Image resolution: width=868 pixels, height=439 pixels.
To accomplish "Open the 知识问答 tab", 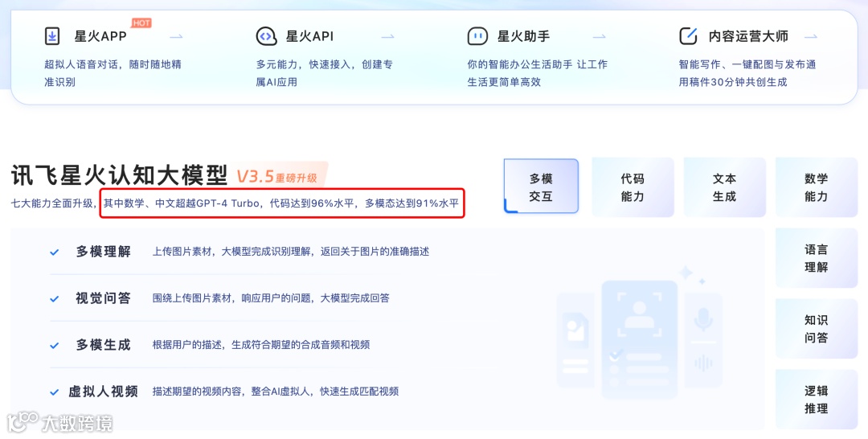I will [x=816, y=328].
